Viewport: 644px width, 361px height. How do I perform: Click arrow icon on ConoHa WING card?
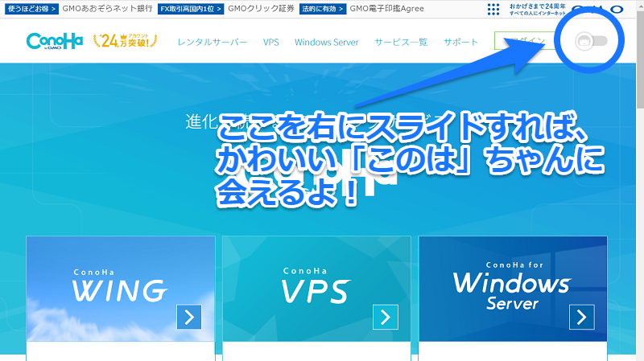(x=188, y=317)
